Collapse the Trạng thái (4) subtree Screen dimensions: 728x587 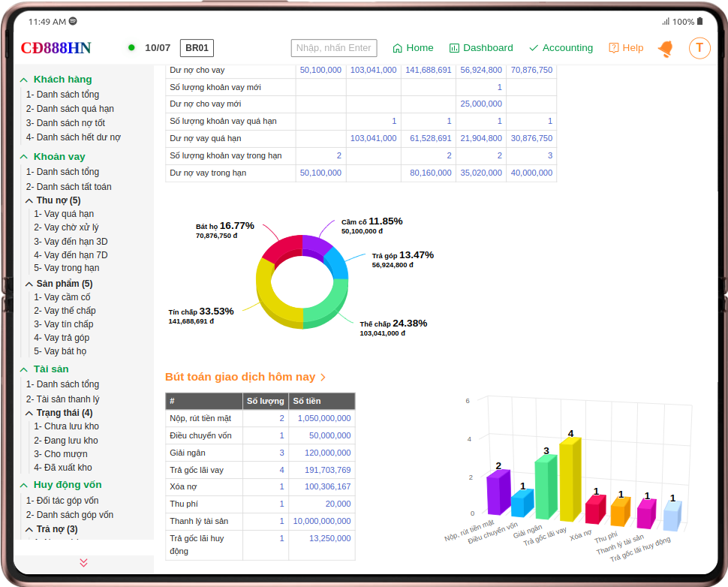click(x=29, y=413)
